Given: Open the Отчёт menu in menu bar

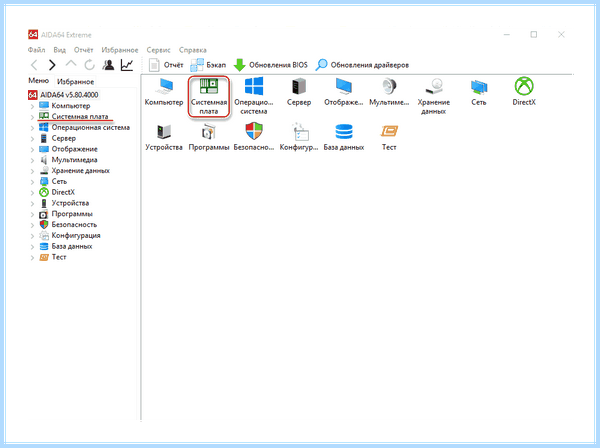Looking at the screenshot, I should [x=83, y=50].
